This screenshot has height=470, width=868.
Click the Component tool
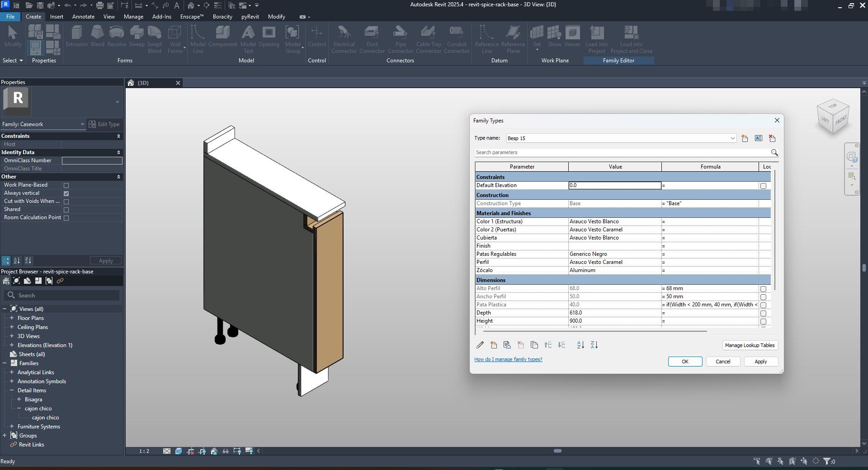[222, 36]
